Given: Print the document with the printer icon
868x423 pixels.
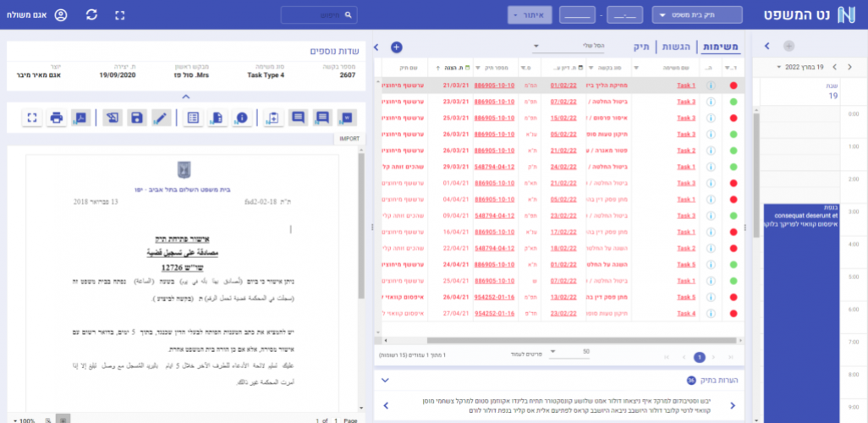Looking at the screenshot, I should pos(56,118).
